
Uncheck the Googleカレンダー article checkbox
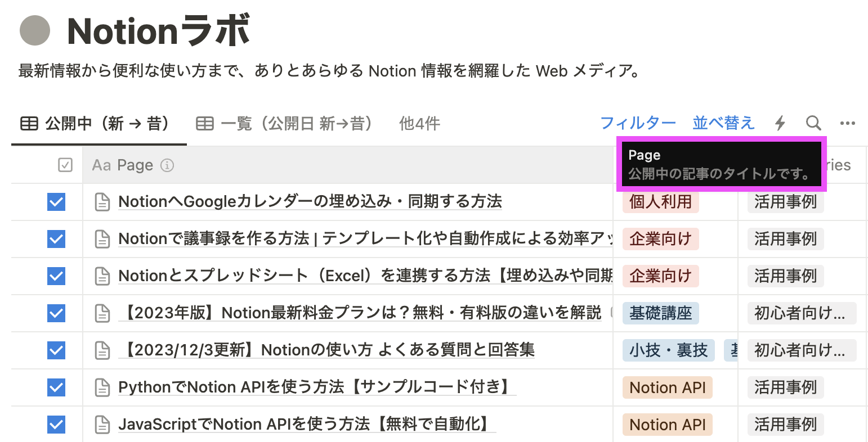tap(56, 202)
